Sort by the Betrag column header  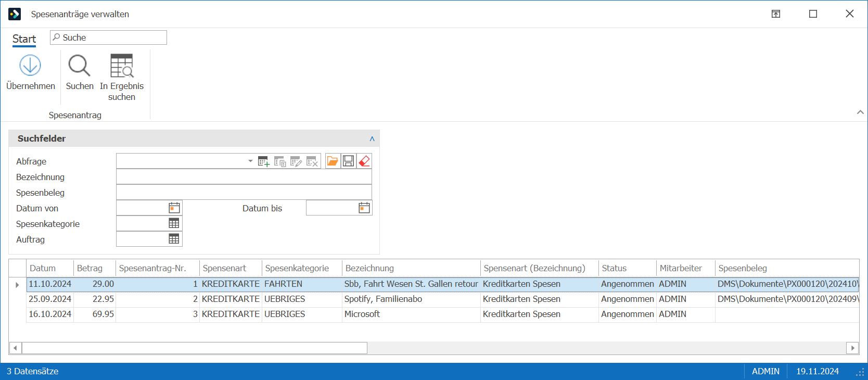94,268
